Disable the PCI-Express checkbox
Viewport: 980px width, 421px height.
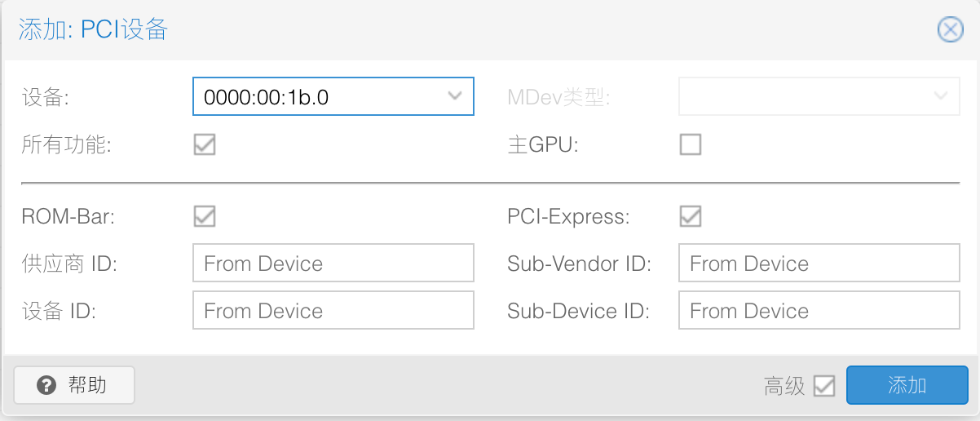[691, 216]
